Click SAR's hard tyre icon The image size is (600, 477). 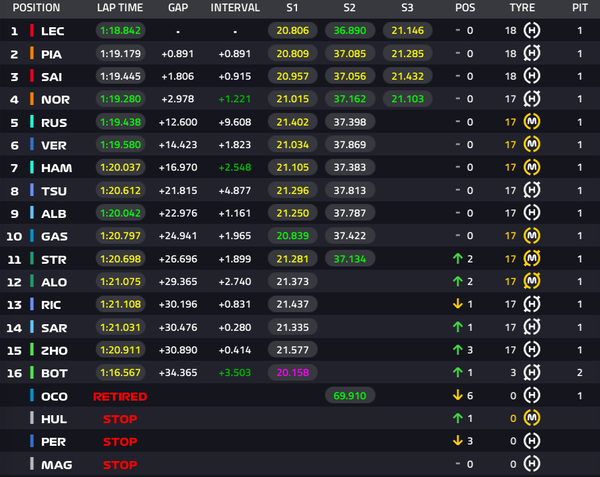click(532, 327)
